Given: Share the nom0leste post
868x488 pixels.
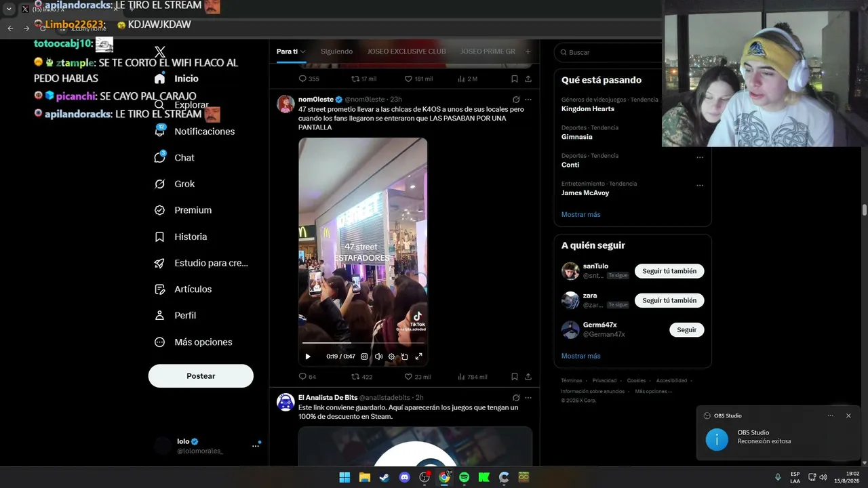Looking at the screenshot, I should 528,377.
